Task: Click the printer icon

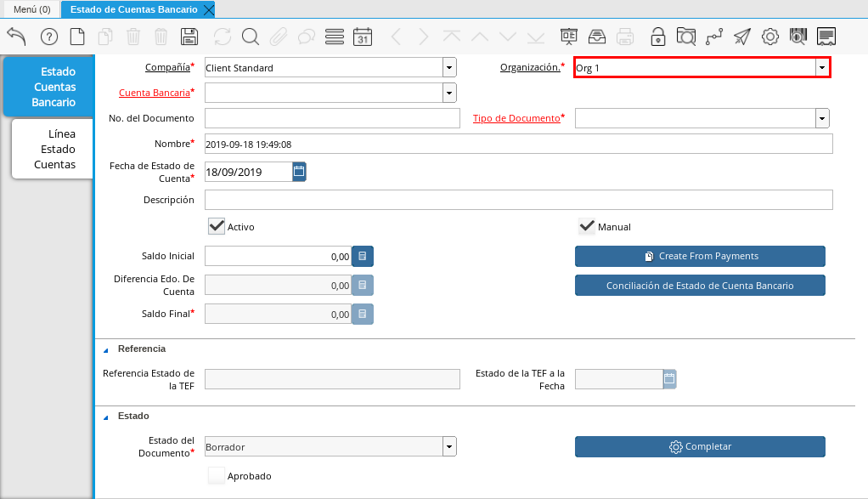Action: pos(624,37)
